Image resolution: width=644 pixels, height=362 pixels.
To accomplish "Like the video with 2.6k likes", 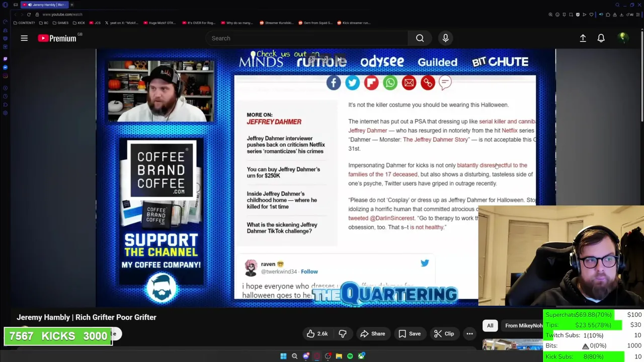I will click(x=317, y=334).
